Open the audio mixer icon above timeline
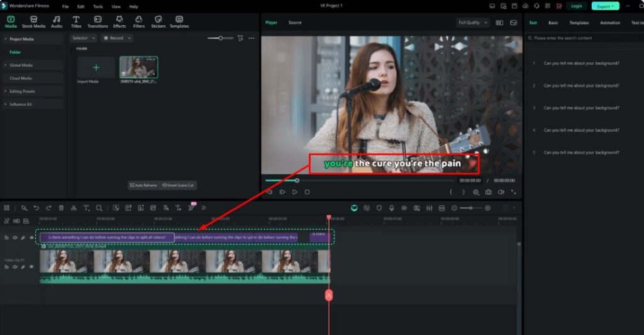The width and height of the screenshot is (644, 335). 429,208
